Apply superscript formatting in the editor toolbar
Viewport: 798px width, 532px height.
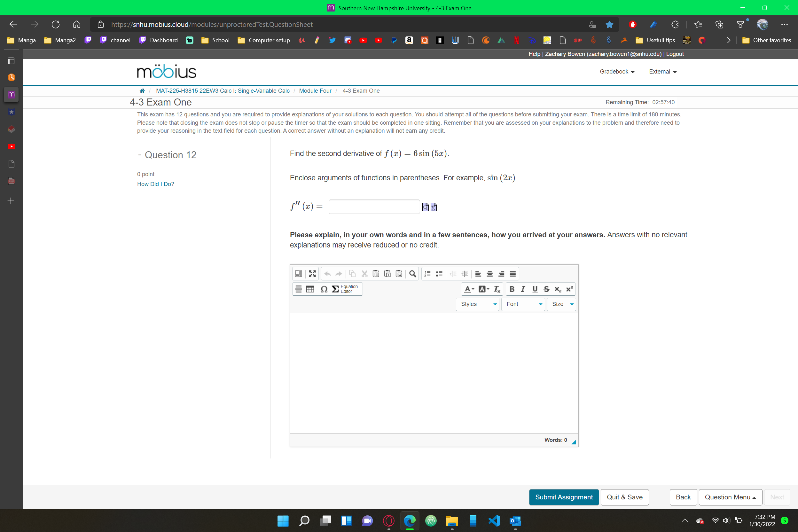pyautogui.click(x=569, y=289)
